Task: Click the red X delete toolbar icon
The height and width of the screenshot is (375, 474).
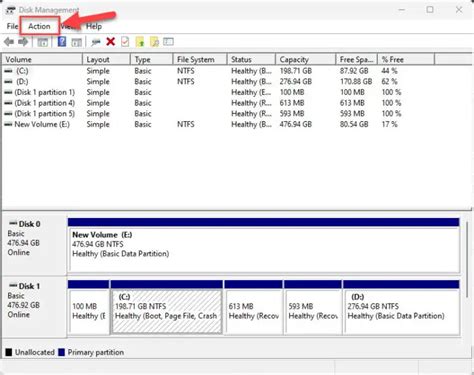Action: pyautogui.click(x=111, y=42)
